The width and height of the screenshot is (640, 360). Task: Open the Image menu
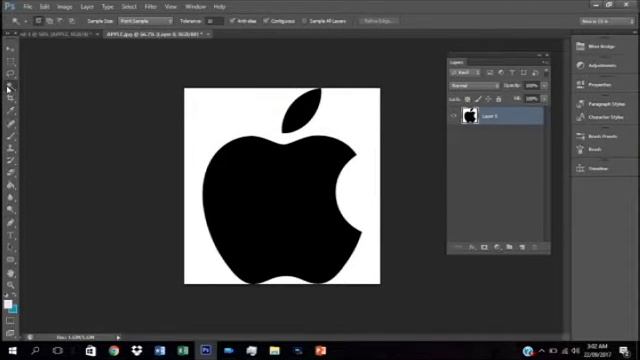point(64,7)
